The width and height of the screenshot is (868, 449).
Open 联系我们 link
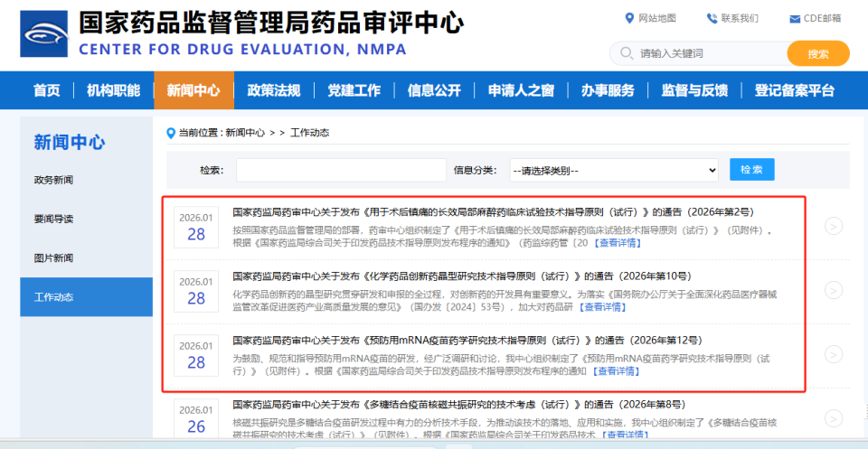coord(740,18)
